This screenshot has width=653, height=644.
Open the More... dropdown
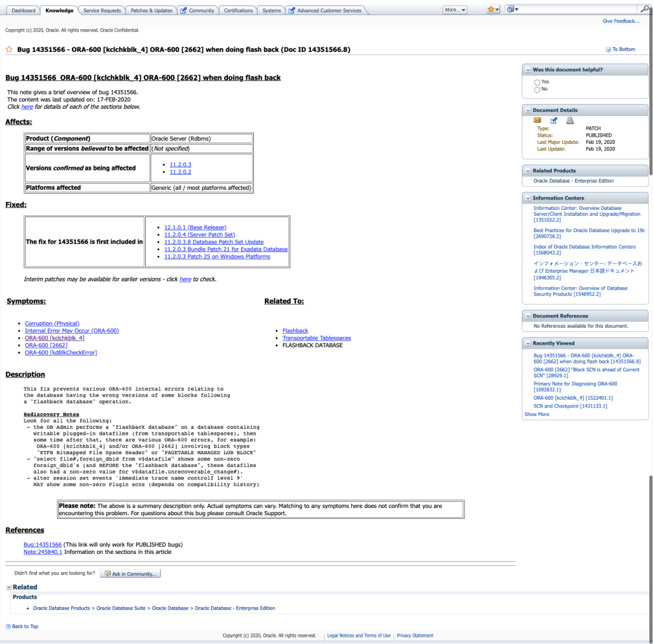coord(455,9)
